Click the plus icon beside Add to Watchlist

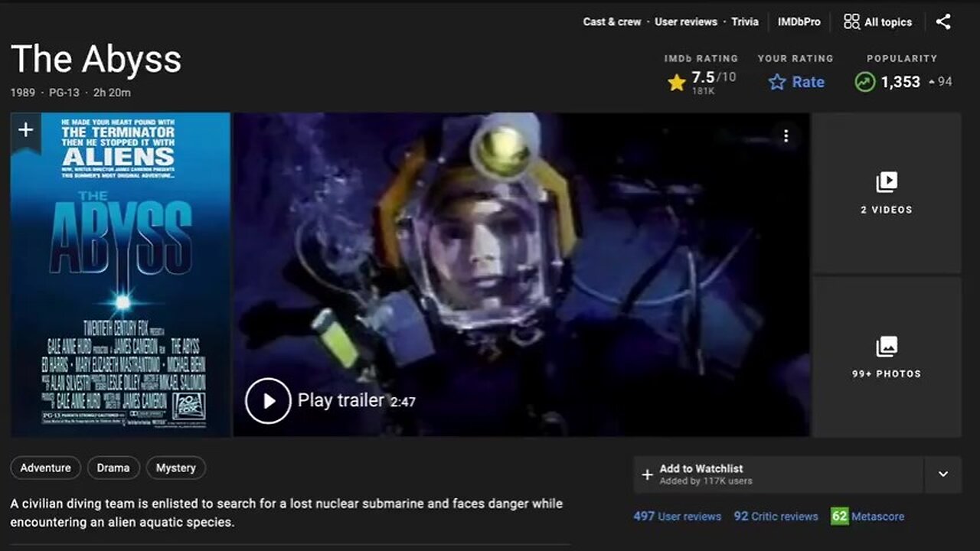[x=647, y=474]
